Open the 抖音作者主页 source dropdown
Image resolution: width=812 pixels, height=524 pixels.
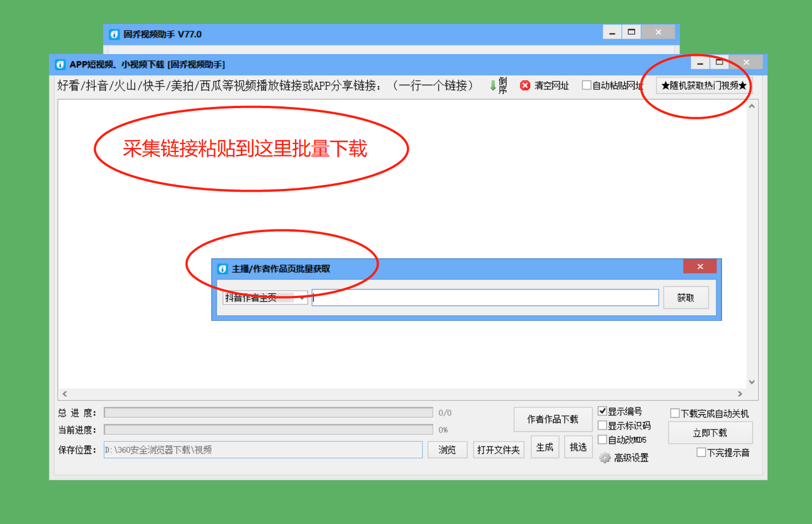tap(265, 298)
